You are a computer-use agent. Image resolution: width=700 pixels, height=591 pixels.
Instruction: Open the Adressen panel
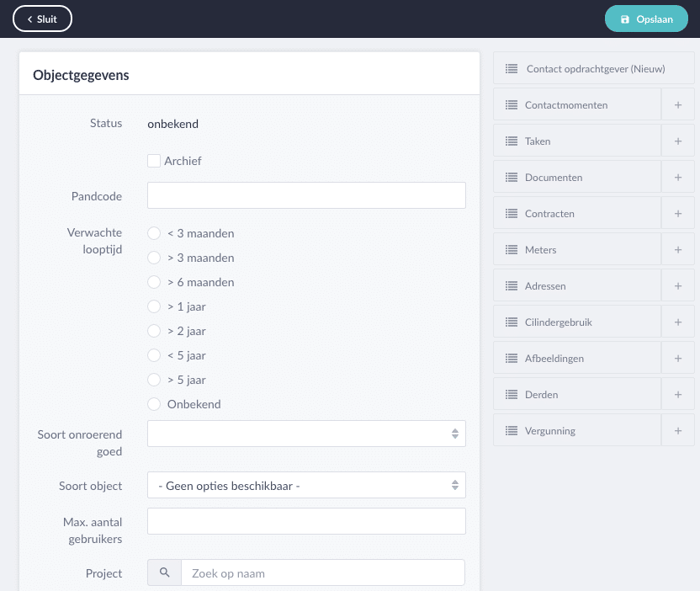point(577,285)
